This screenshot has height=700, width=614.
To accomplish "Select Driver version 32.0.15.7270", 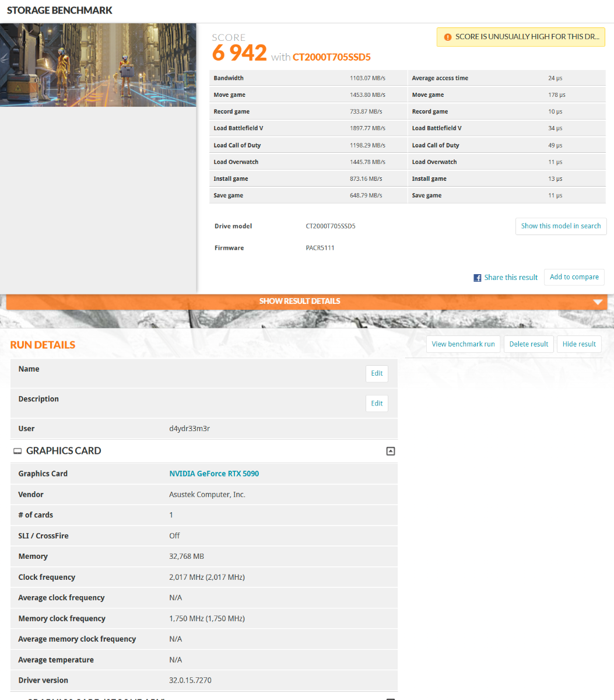I will [x=191, y=681].
